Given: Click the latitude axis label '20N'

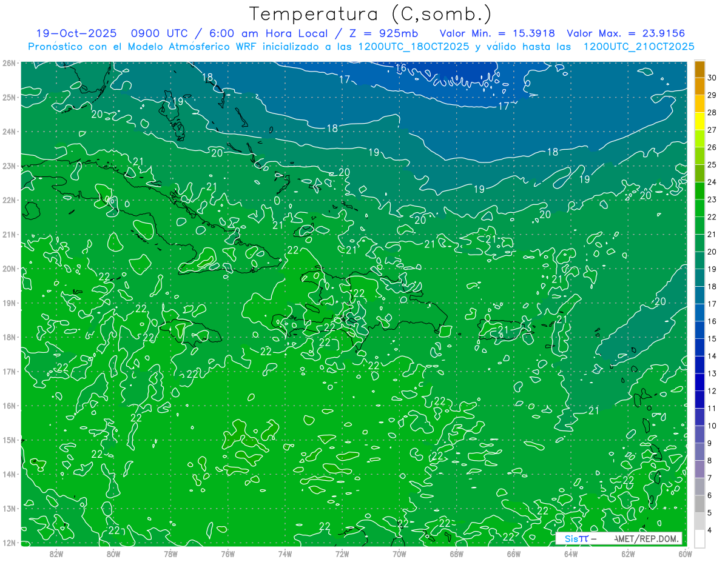Looking at the screenshot, I should click(x=8, y=269).
